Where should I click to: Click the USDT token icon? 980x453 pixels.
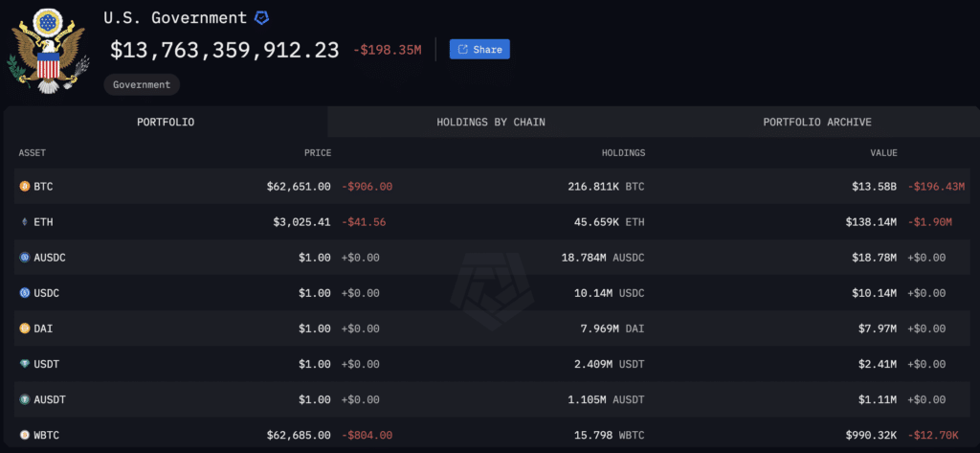25,364
